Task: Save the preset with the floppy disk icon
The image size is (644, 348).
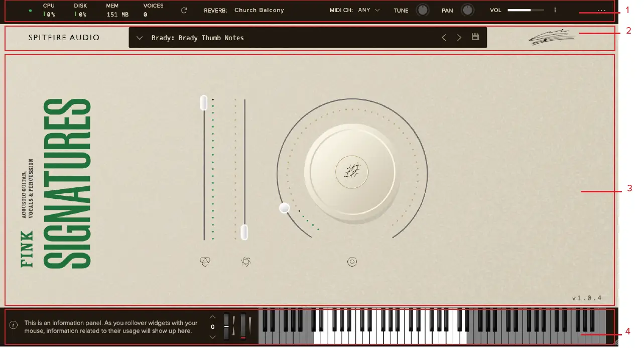Action: 475,37
